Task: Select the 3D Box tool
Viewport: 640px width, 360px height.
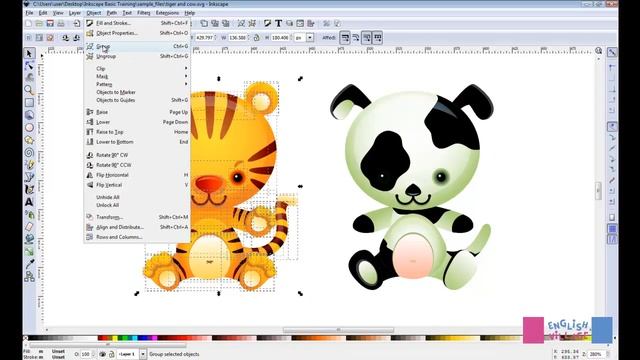Action: (29, 115)
